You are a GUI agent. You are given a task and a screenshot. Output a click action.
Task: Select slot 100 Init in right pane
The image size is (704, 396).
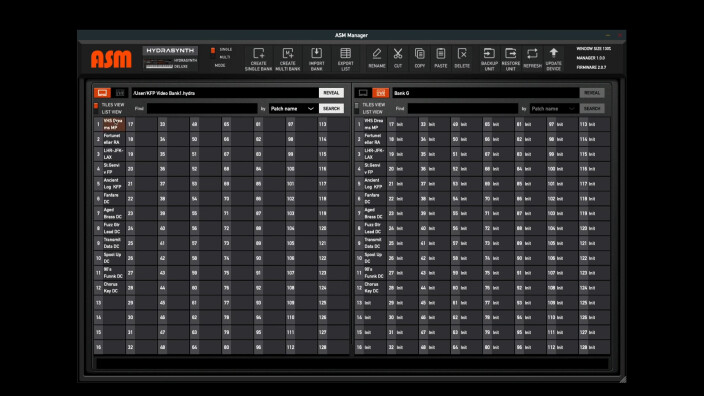563,169
